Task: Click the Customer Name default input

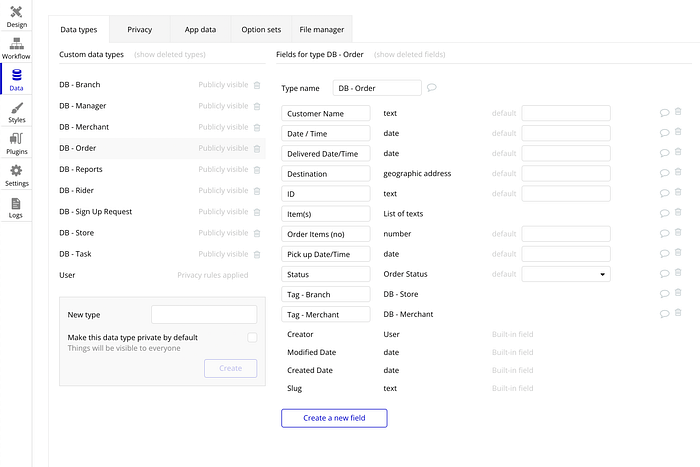Action: [566, 113]
